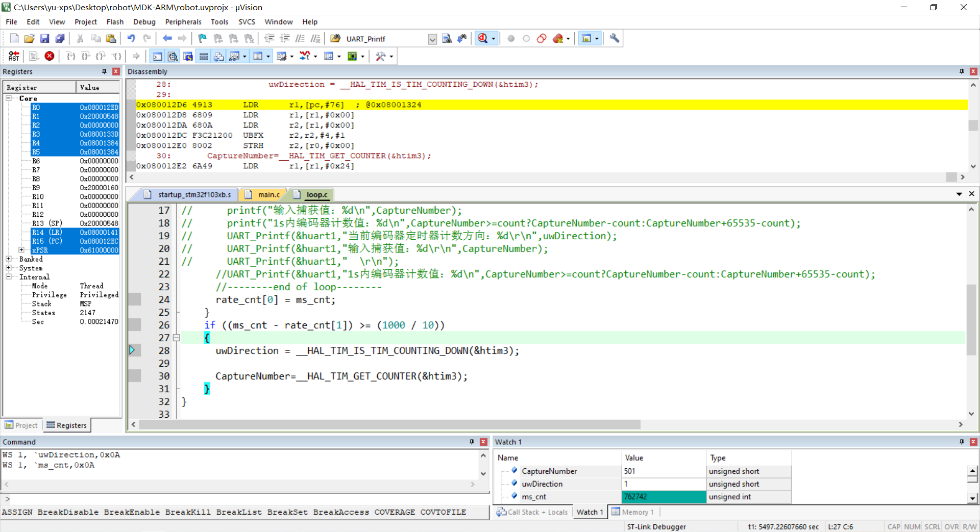Stop the debug session
This screenshot has width=980, height=532.
(50, 56)
